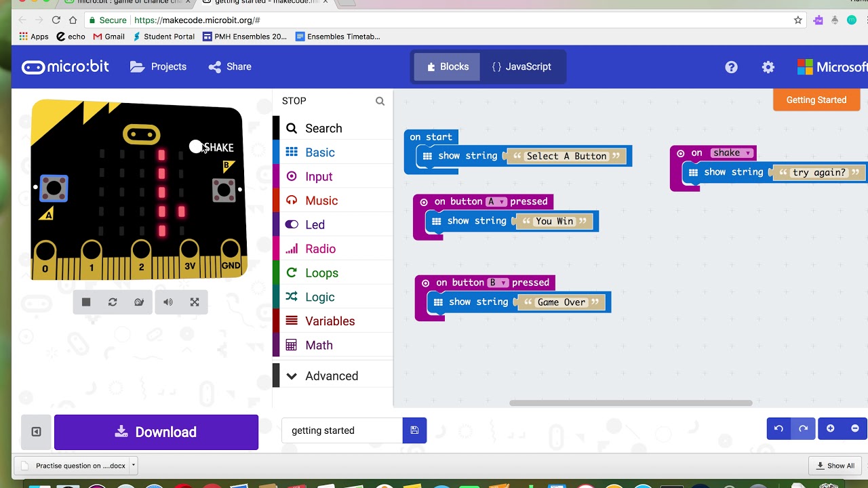Click Show All downloads button
The width and height of the screenshot is (868, 488).
click(835, 466)
